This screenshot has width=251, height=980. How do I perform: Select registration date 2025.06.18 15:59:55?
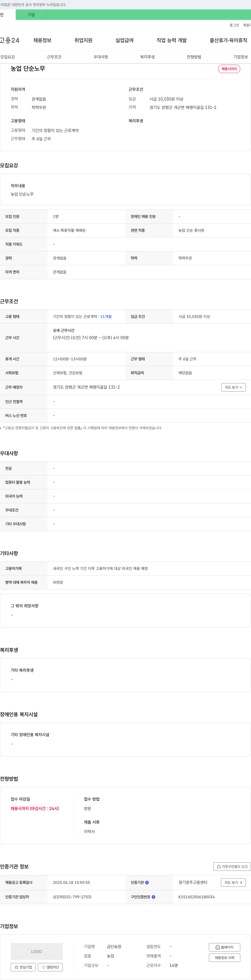71,883
